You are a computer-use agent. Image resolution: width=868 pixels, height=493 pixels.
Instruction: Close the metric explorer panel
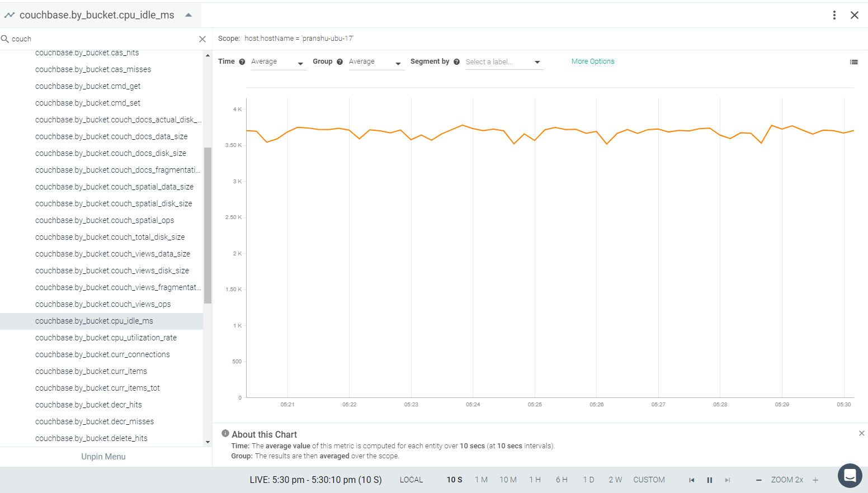pyautogui.click(x=855, y=15)
